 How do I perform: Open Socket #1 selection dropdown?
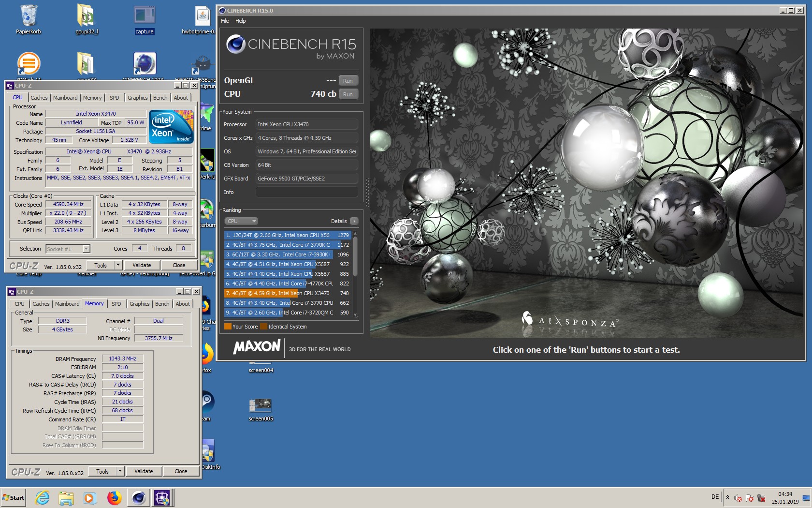click(x=68, y=249)
